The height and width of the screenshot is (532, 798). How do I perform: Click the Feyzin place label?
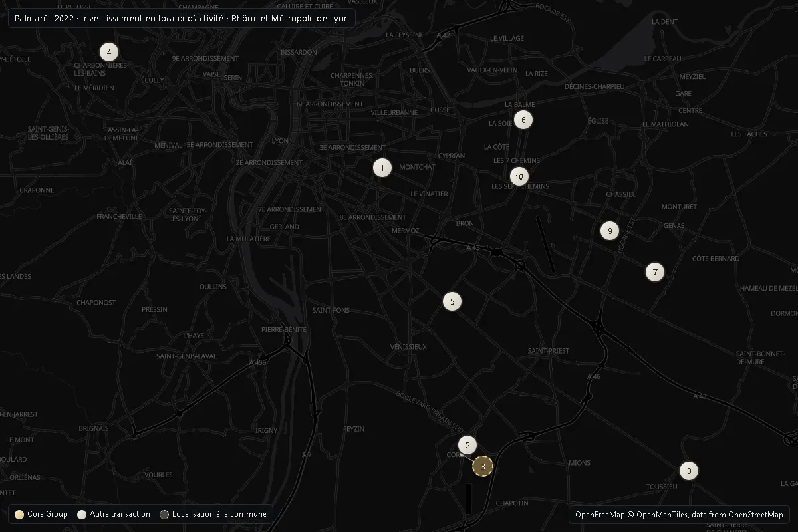[354, 430]
